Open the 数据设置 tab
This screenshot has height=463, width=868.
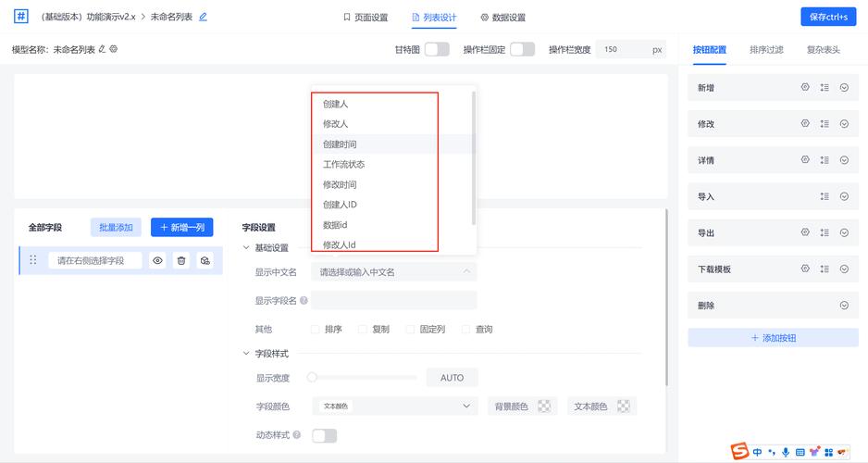503,18
